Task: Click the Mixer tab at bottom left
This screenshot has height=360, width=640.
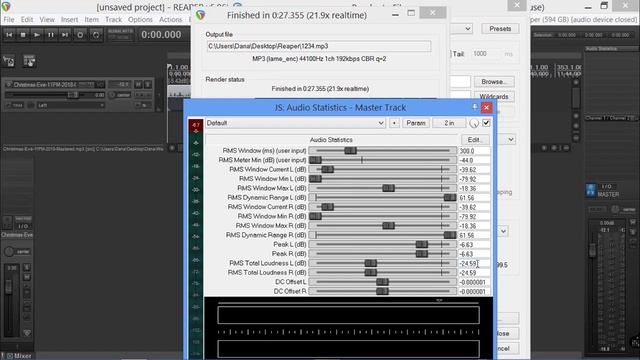Action: (19, 356)
